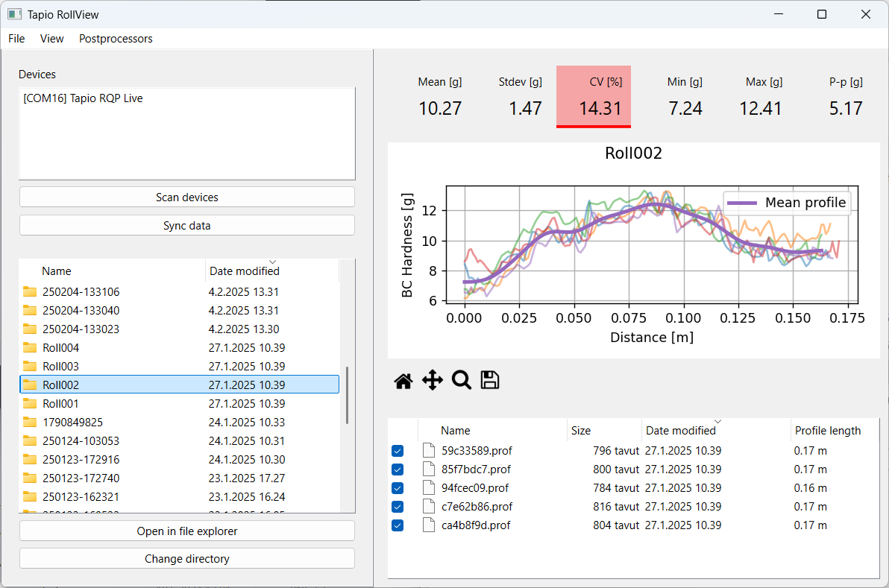
Task: Click the folder list vertical scrollbar
Action: click(x=347, y=395)
